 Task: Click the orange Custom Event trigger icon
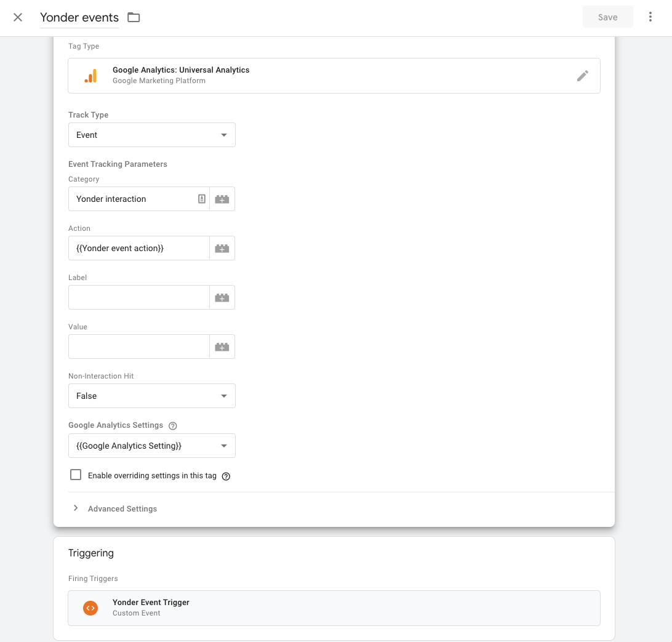[90, 608]
